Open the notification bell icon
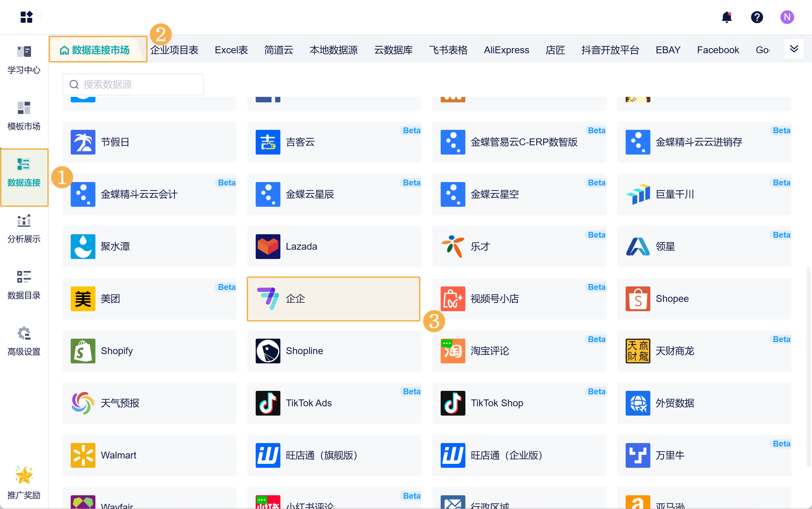This screenshot has height=509, width=812. [727, 17]
